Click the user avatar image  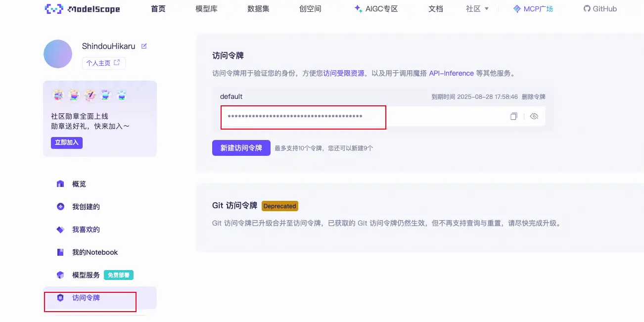58,54
